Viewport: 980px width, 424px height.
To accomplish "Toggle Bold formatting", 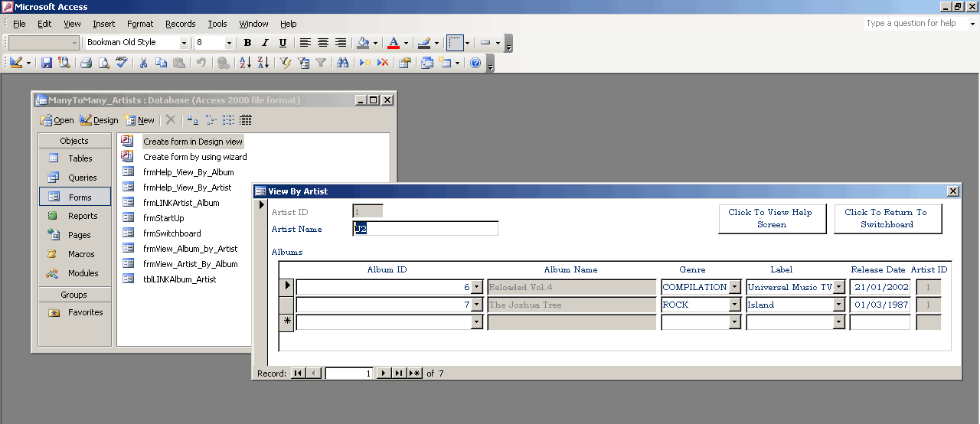I will point(247,43).
